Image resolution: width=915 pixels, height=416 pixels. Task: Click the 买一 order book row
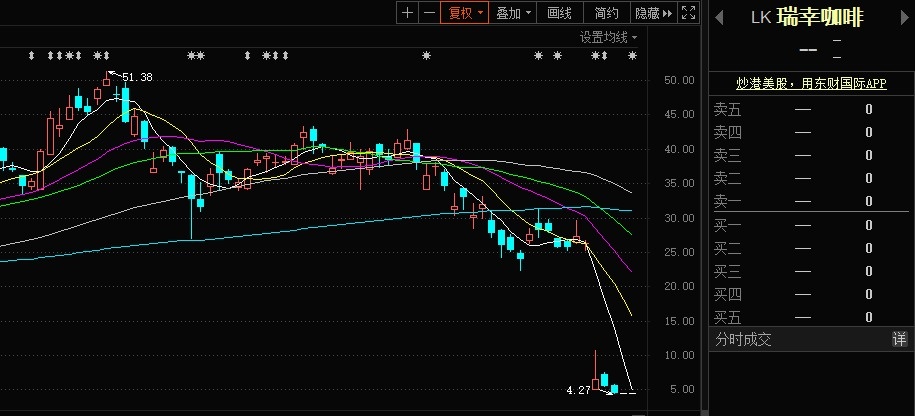click(811, 225)
